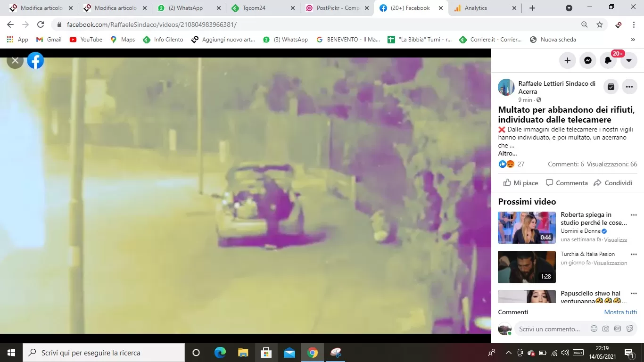Expand the post text with Altro...
The image size is (644, 362).
[x=507, y=153]
